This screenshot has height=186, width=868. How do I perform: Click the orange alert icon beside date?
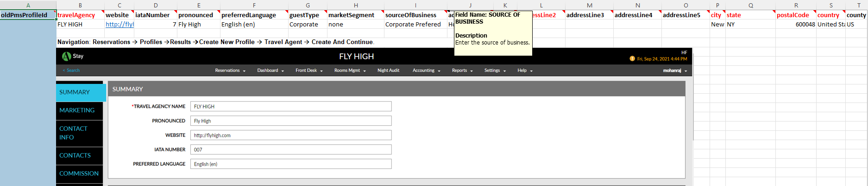point(632,59)
